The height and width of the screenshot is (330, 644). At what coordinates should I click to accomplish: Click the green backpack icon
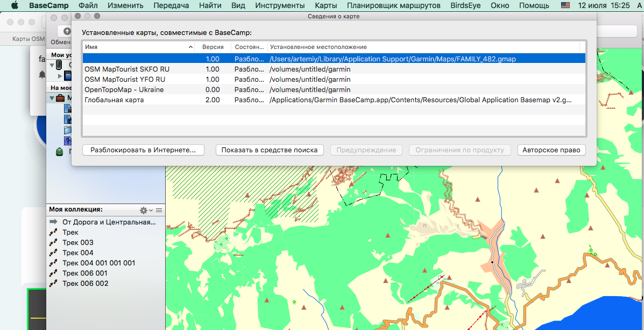coord(60,151)
